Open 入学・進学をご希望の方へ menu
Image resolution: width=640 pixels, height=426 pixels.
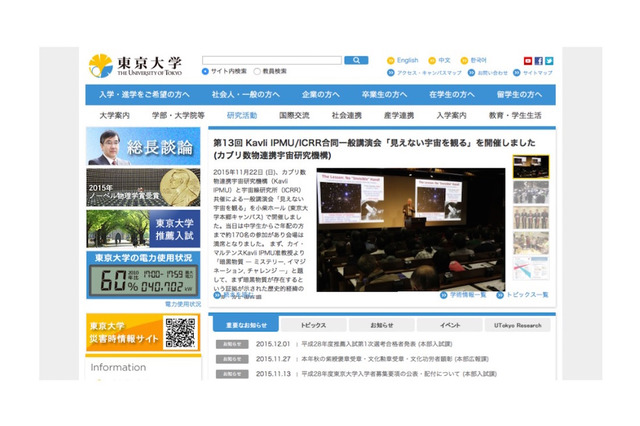tap(144, 95)
